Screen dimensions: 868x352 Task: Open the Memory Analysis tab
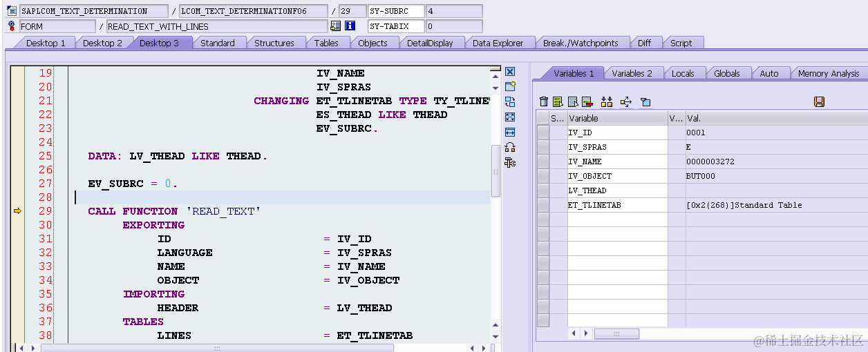click(829, 73)
